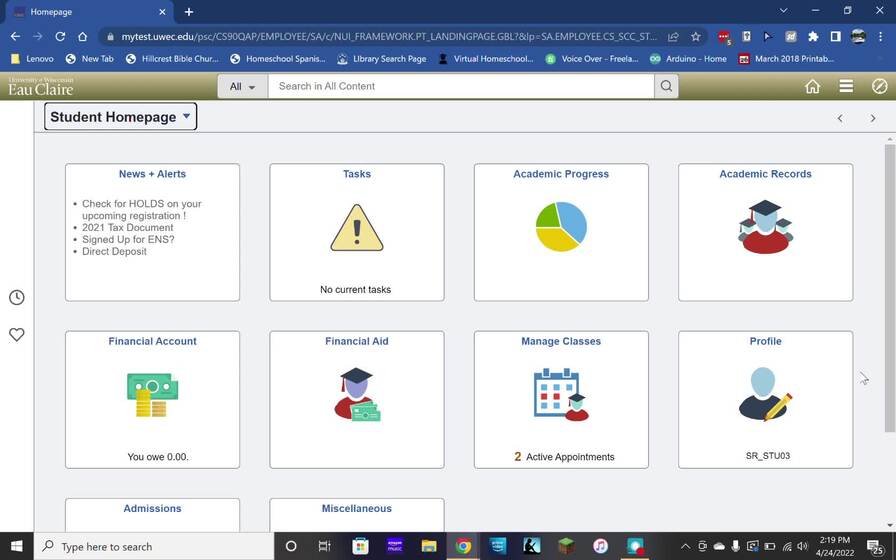Open Recently Visited clock icon
896x560 pixels.
click(x=17, y=298)
